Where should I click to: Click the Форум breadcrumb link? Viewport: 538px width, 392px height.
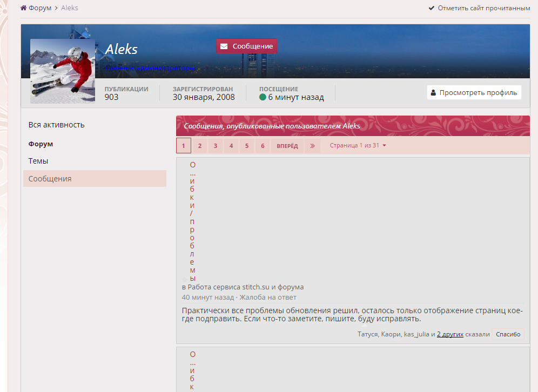[40, 8]
